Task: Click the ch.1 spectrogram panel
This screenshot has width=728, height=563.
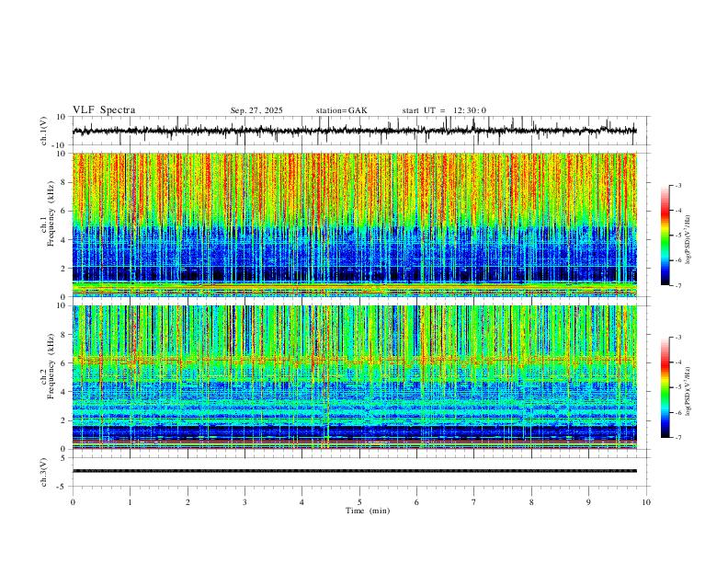Action: tap(355, 224)
